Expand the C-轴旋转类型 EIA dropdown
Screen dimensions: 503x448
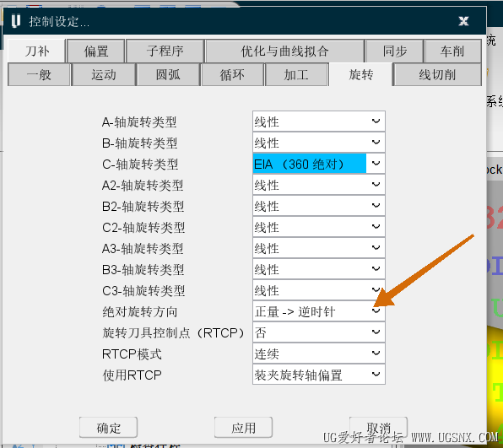click(x=318, y=164)
